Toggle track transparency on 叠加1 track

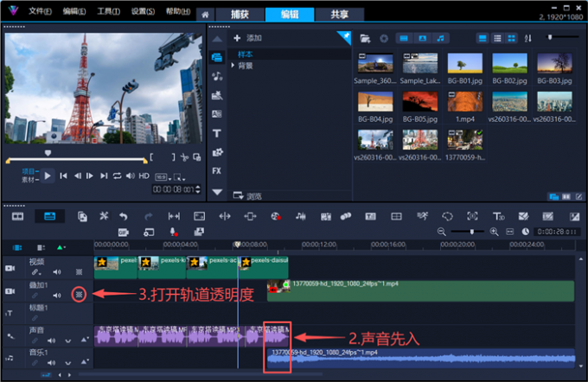click(79, 295)
